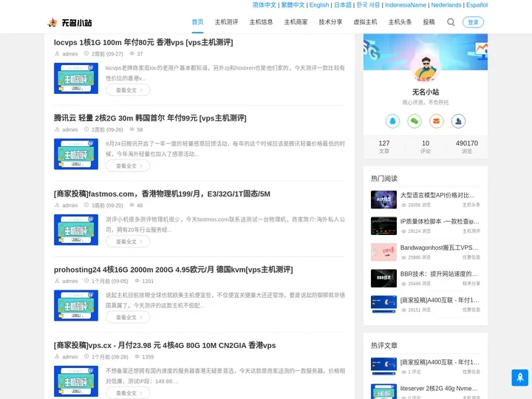Click the locvps article thumbnail
The width and height of the screenshot is (532, 399).
76,78
